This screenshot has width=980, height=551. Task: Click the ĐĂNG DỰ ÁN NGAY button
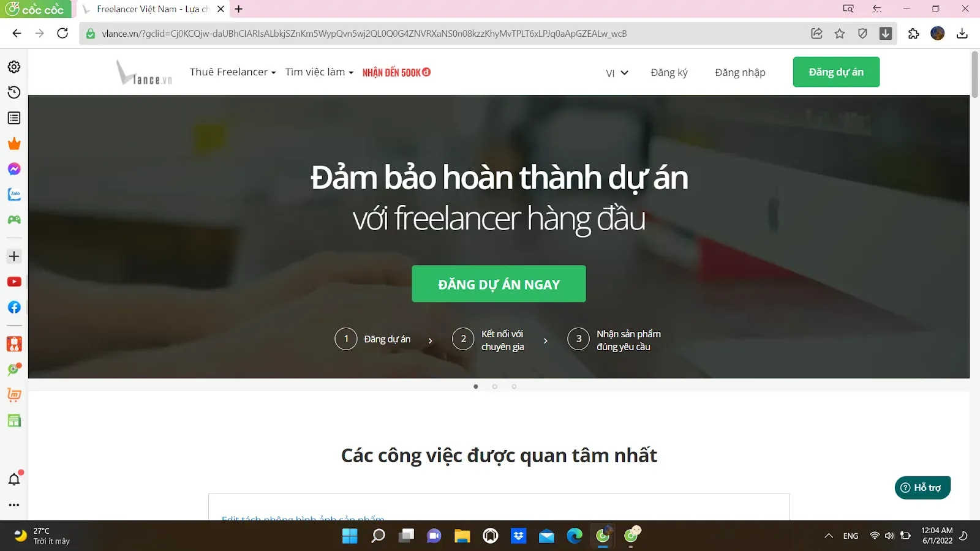(499, 283)
